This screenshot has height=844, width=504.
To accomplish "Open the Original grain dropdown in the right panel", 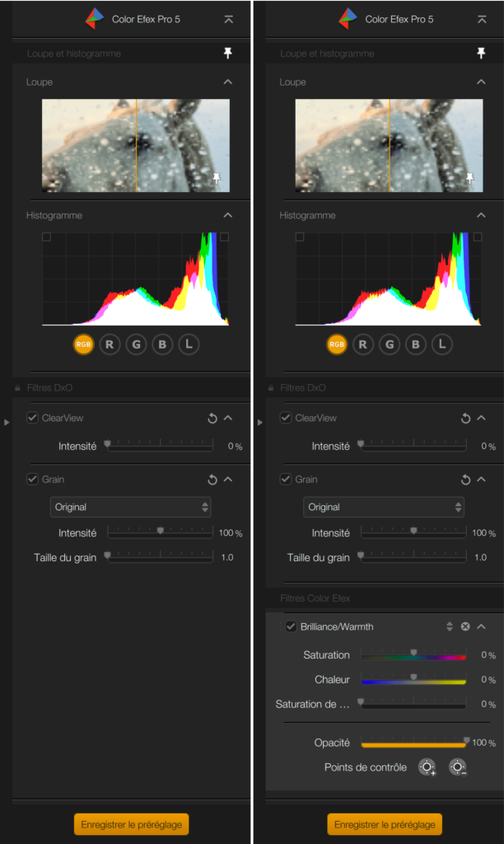I will tap(384, 507).
